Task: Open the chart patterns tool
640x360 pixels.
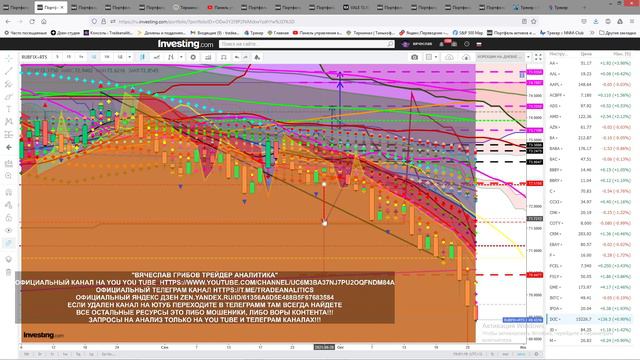Action: (9, 122)
